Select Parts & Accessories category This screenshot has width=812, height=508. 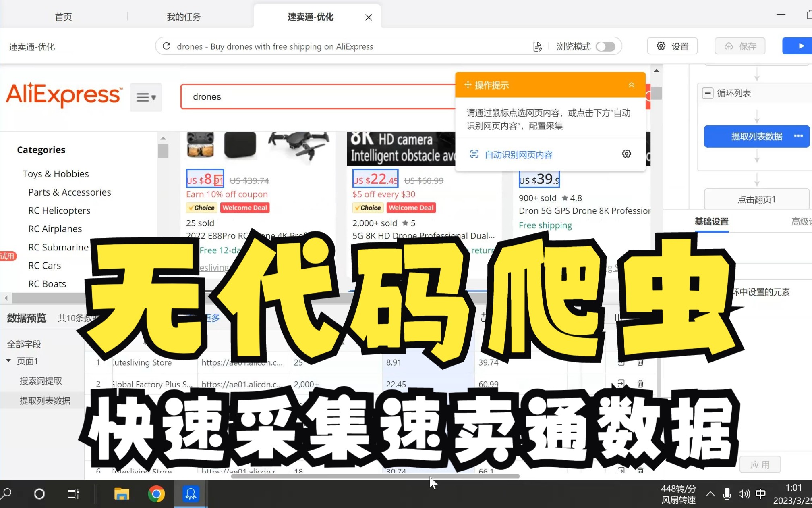pyautogui.click(x=70, y=192)
